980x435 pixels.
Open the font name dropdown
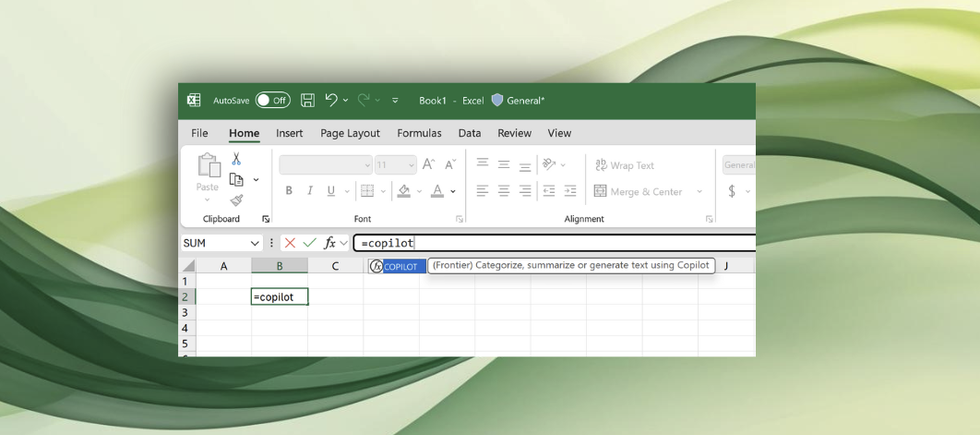tap(366, 165)
